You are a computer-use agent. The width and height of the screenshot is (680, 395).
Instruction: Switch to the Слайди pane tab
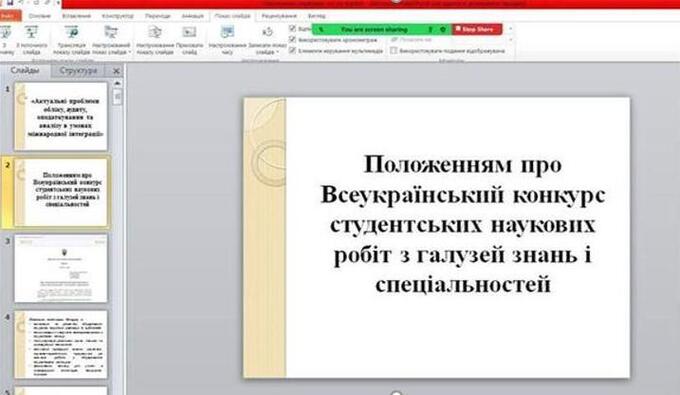point(25,71)
